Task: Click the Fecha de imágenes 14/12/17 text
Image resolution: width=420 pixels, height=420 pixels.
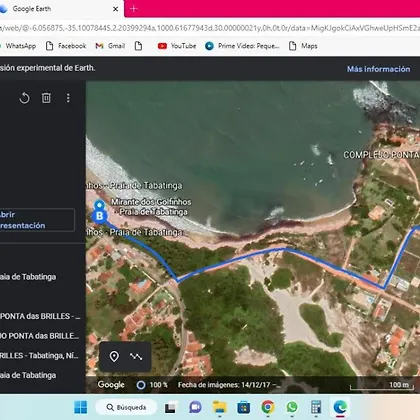Action: click(229, 385)
